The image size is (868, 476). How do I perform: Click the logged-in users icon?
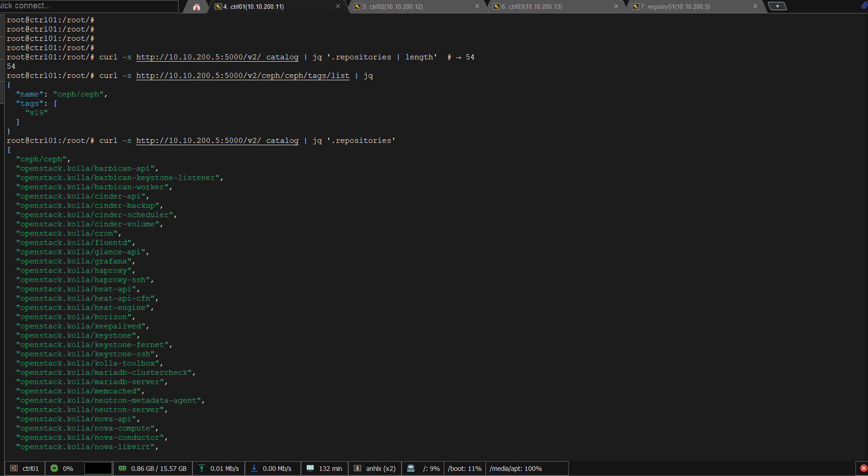(x=357, y=469)
